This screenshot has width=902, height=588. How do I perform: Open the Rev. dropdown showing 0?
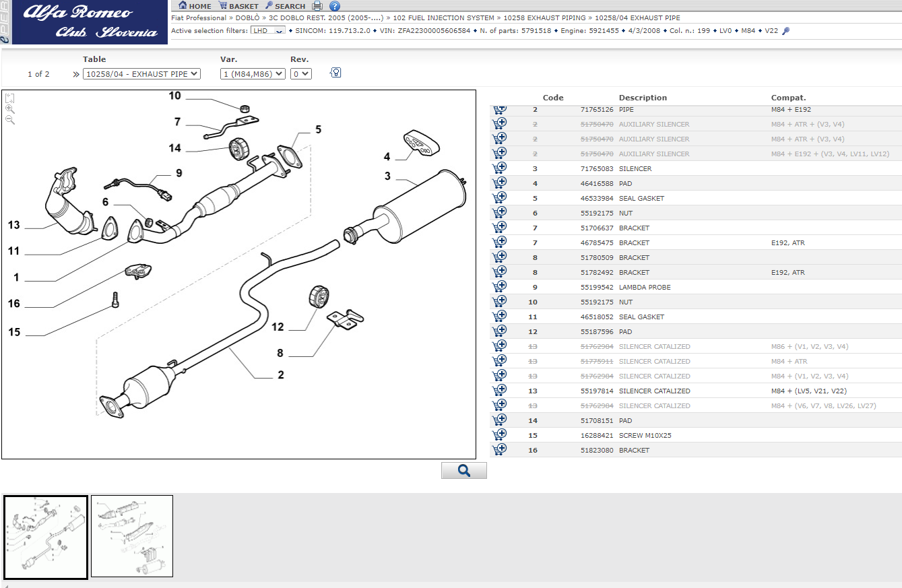301,74
